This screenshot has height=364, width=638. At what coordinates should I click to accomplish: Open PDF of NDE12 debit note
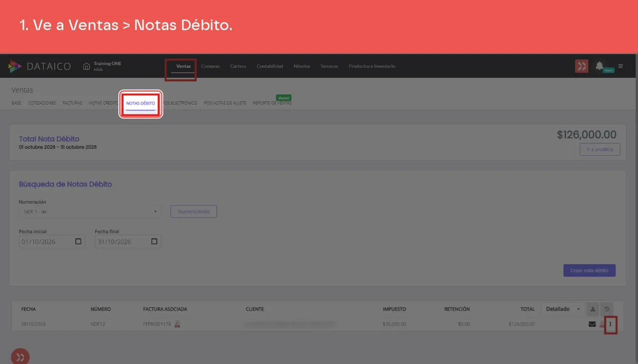tap(602, 324)
